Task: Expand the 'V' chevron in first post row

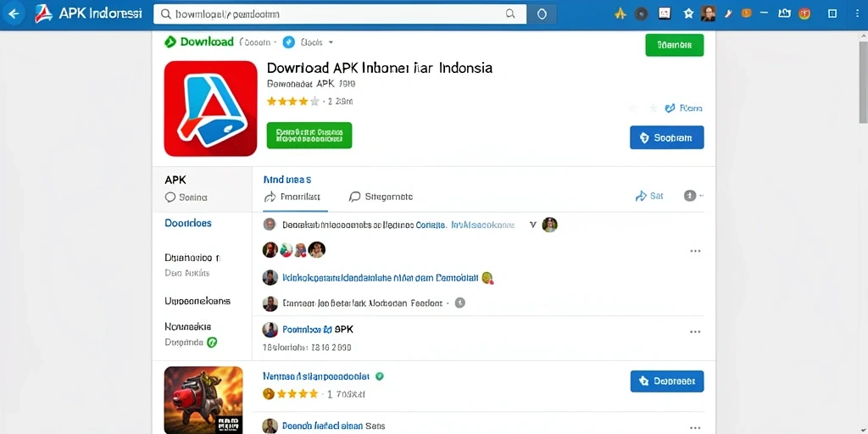Action: pyautogui.click(x=532, y=225)
